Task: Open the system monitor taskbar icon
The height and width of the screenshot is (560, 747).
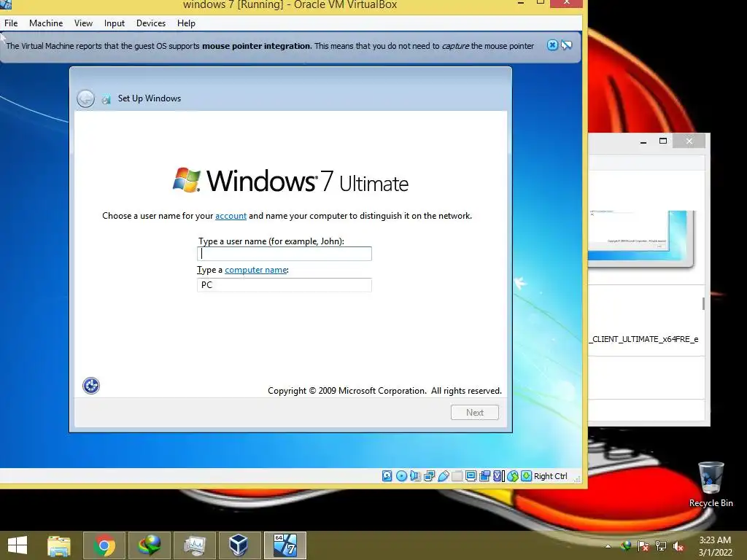Action: point(194,545)
